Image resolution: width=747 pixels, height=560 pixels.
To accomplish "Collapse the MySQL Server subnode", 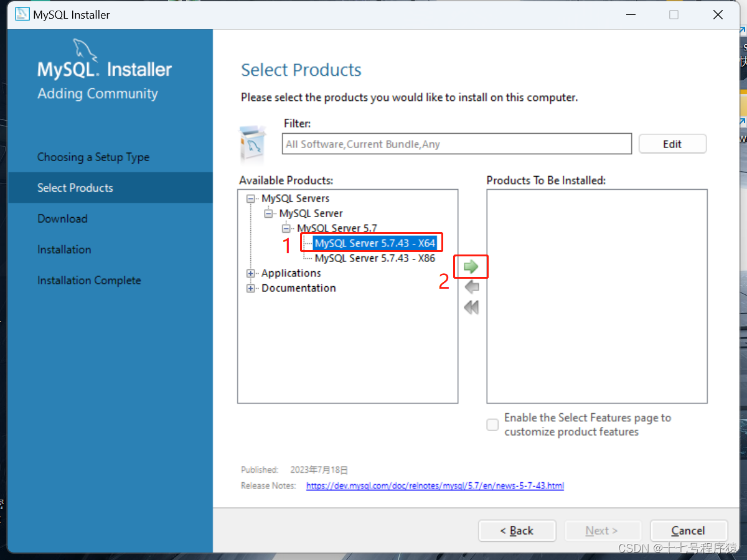I will 268,213.
